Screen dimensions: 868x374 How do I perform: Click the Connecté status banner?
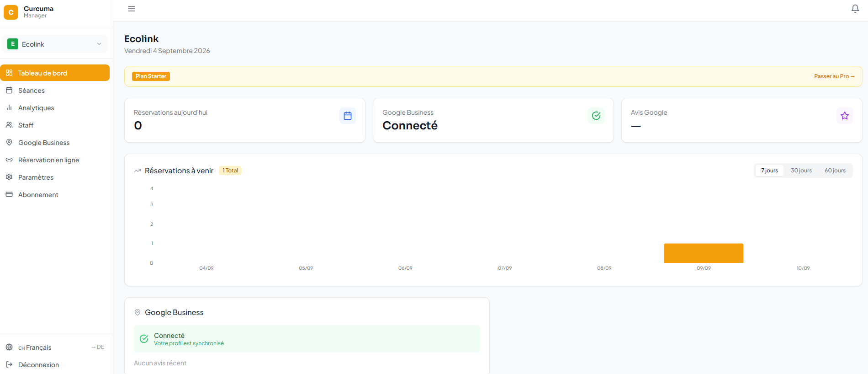click(307, 339)
